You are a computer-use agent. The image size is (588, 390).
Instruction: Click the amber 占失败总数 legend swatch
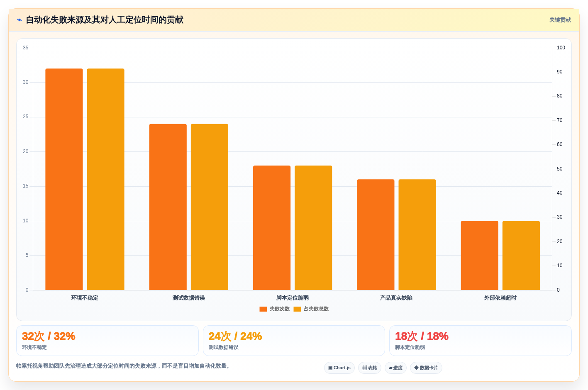tap(297, 309)
